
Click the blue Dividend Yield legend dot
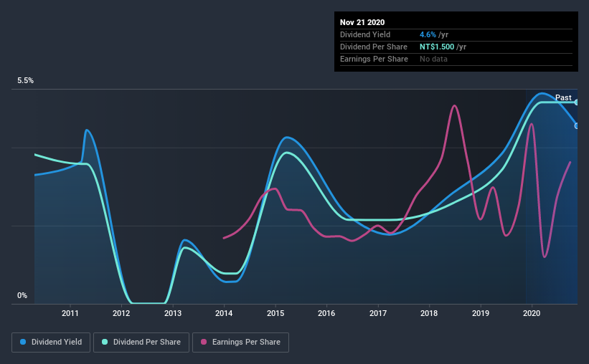(23, 342)
